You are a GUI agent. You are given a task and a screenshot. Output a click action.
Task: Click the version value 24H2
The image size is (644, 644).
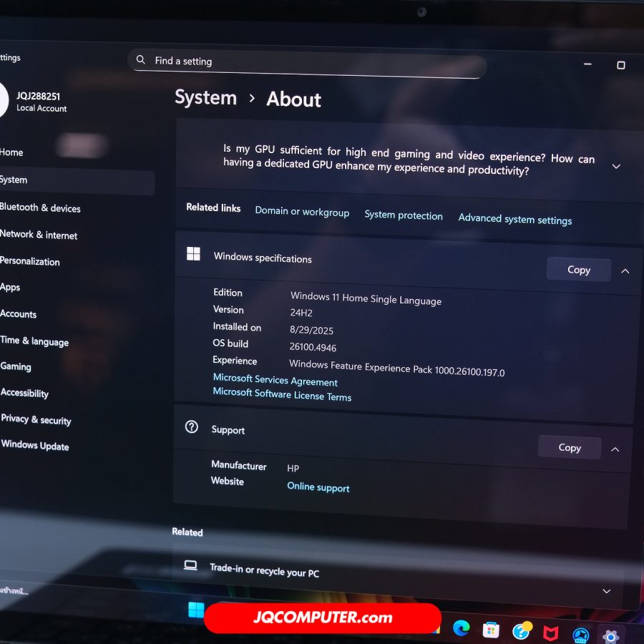point(301,313)
